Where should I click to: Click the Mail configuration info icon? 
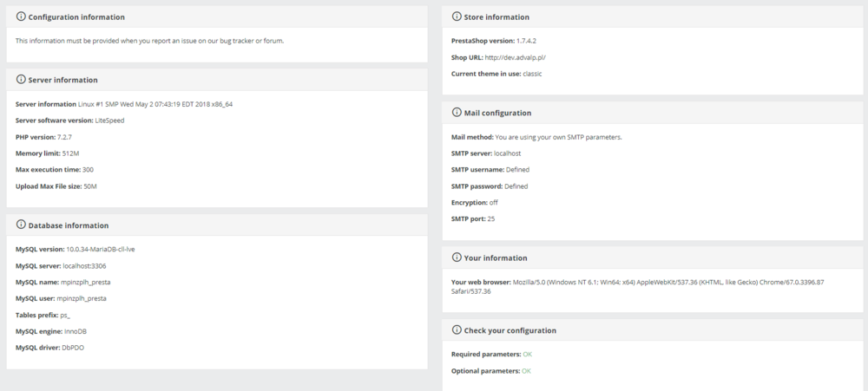click(457, 113)
